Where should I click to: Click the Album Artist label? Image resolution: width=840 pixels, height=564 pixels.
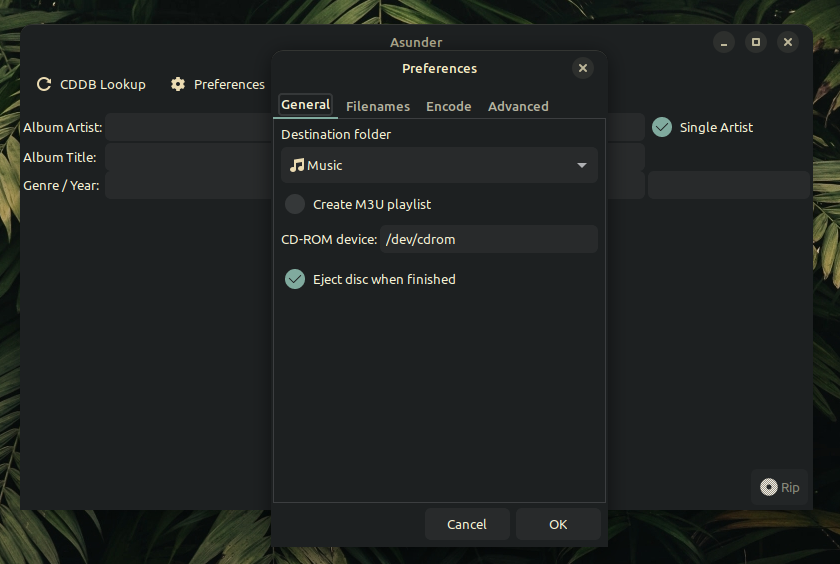(x=63, y=127)
